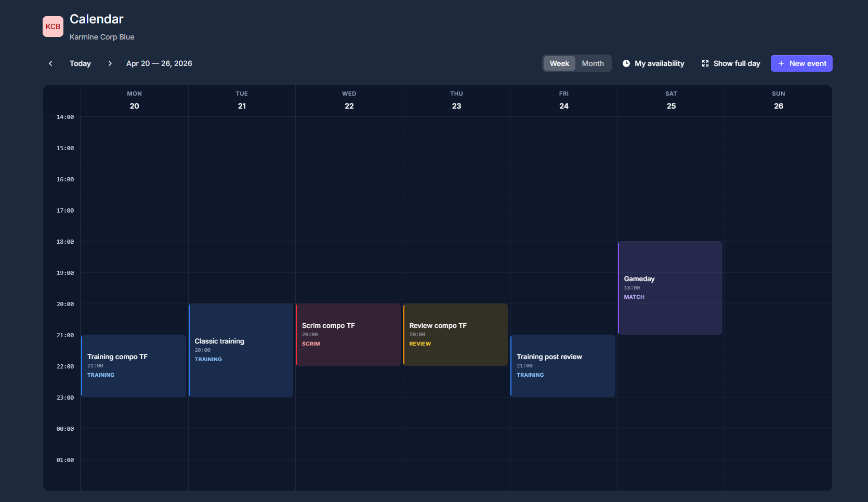Viewport: 868px width, 502px height.
Task: Keep Week selected in the view toggle
Action: [559, 63]
